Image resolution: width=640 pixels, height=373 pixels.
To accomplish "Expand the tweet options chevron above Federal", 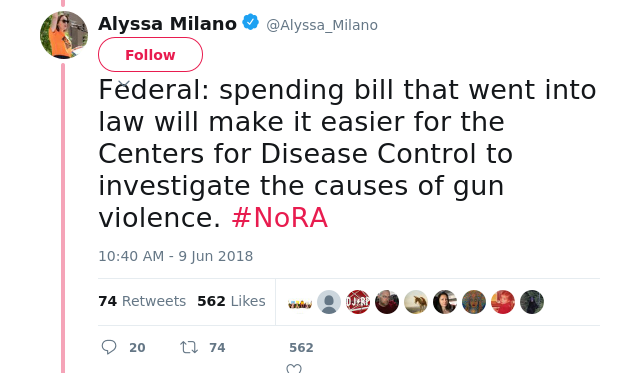I will coord(124,84).
